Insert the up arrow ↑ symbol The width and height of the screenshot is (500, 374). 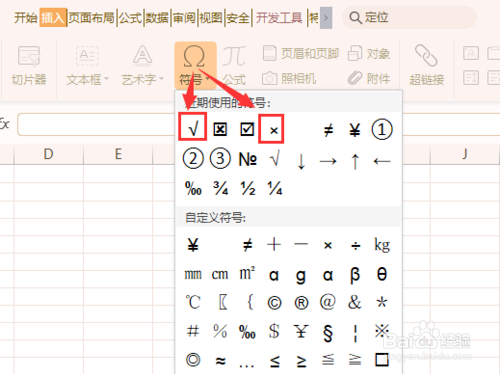355,161
